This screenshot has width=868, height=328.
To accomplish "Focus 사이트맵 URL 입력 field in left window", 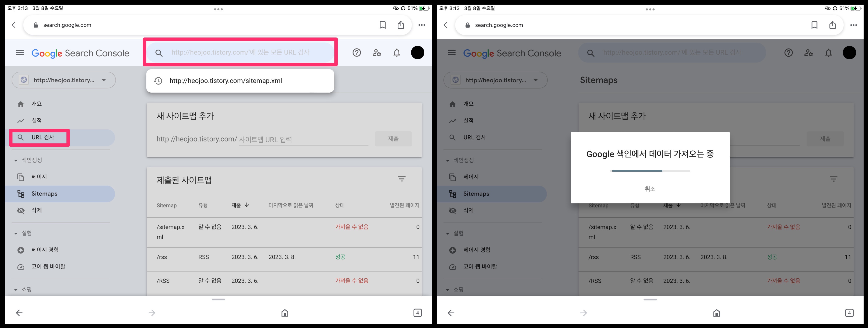I will [303, 139].
